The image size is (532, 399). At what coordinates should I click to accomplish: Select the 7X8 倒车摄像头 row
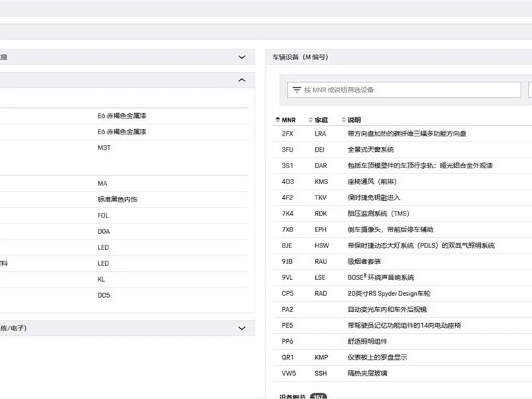402,229
